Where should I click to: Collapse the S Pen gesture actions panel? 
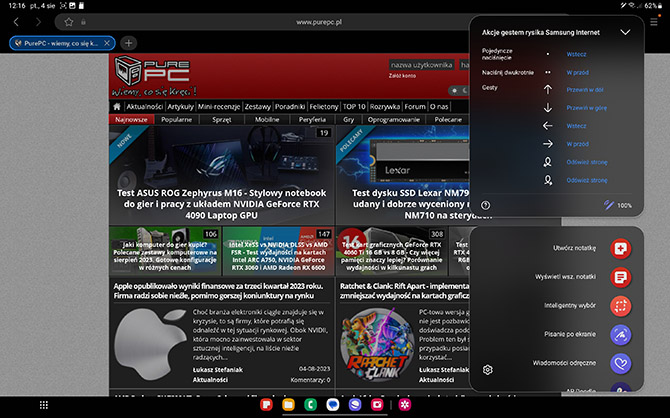tap(625, 32)
